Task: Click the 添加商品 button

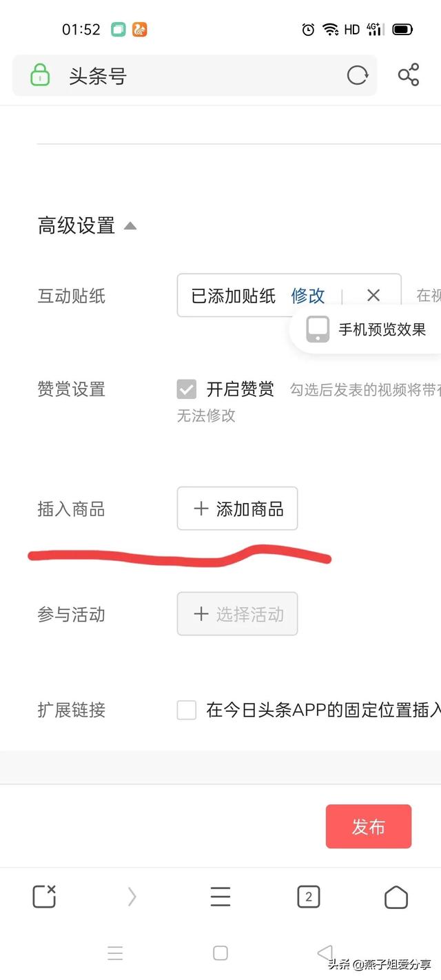Action: click(237, 509)
